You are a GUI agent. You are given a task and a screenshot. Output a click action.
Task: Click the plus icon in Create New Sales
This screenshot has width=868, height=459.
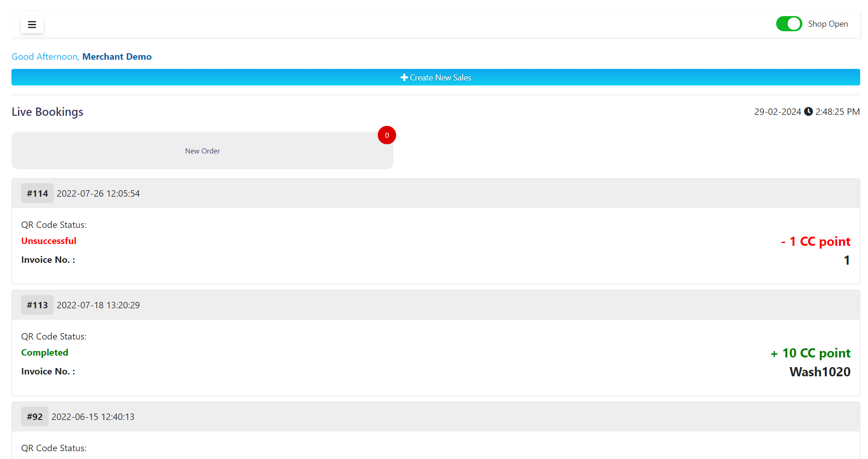pyautogui.click(x=404, y=78)
